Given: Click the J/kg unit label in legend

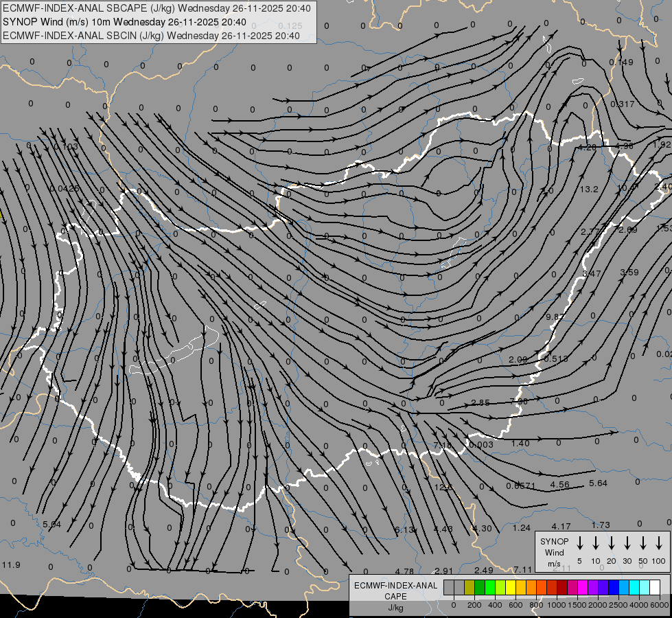Looking at the screenshot, I should click(x=395, y=608).
